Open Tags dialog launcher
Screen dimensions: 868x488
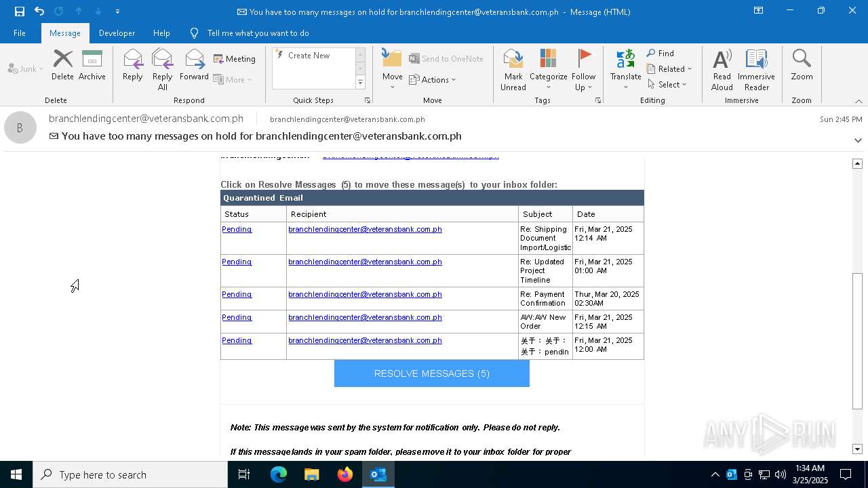(x=598, y=100)
